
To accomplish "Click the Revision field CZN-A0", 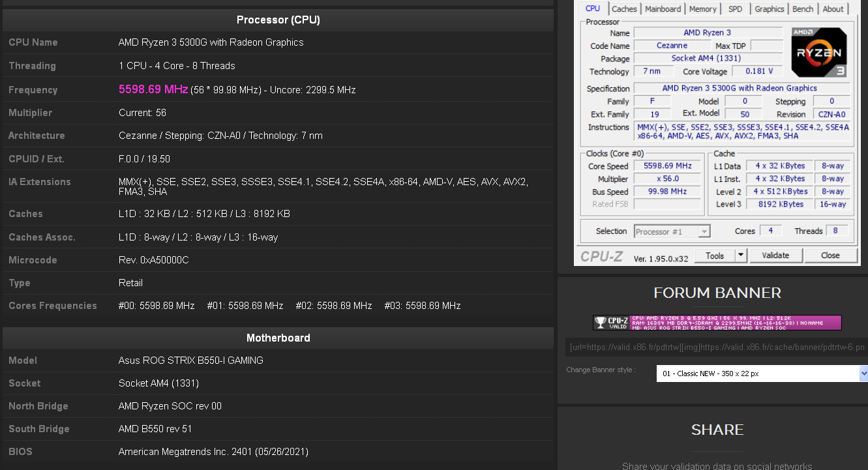I will 831,114.
